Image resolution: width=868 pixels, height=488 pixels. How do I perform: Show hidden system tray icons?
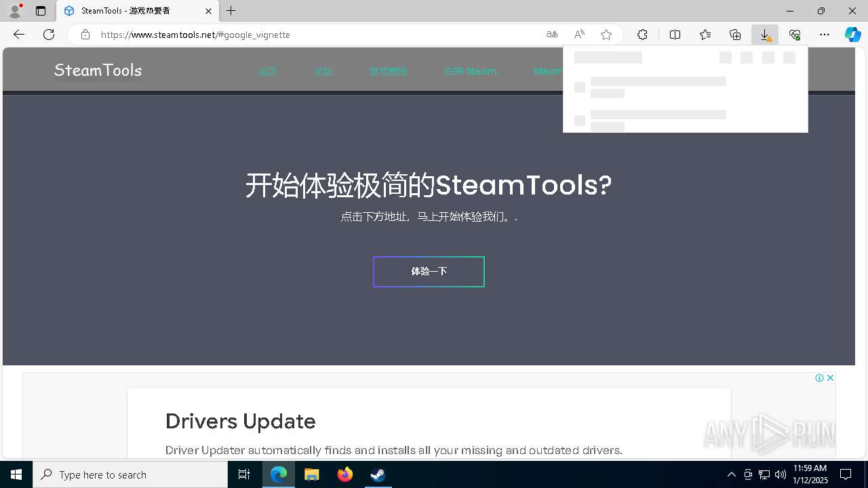(731, 474)
